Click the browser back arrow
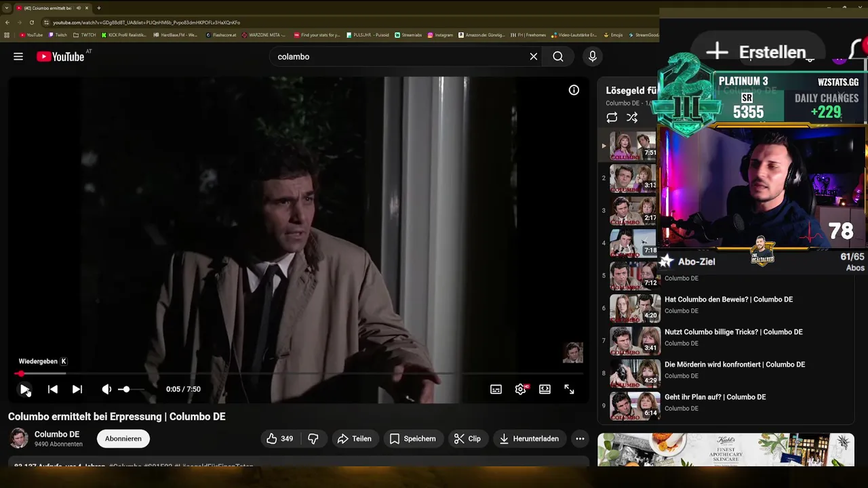The width and height of the screenshot is (868, 488). [7, 22]
